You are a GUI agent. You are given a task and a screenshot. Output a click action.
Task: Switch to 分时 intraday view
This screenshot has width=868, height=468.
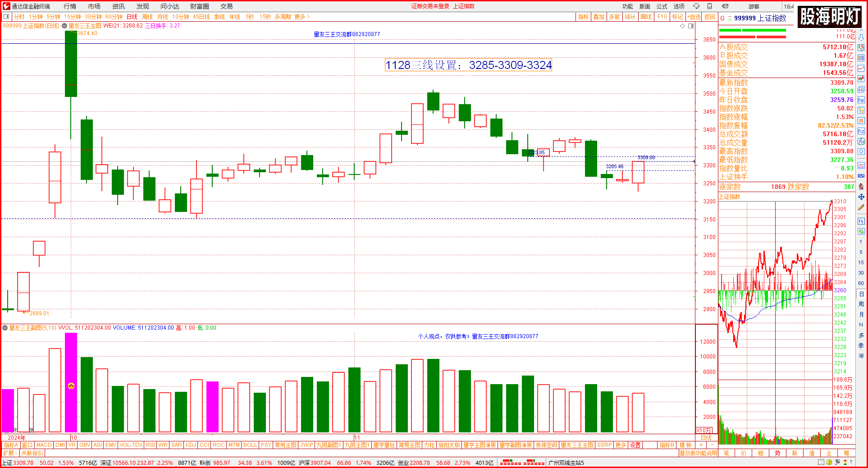click(19, 17)
